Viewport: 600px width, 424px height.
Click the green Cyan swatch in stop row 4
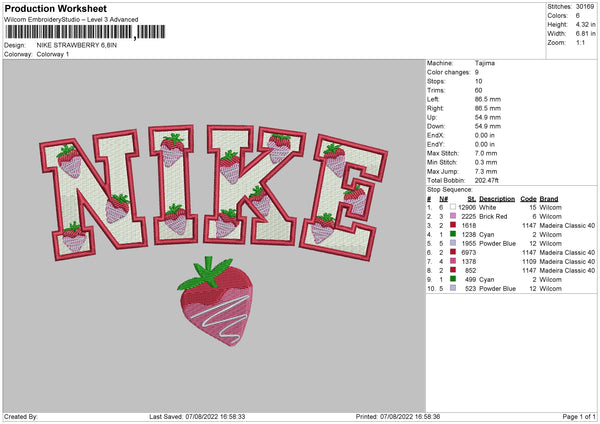point(453,234)
